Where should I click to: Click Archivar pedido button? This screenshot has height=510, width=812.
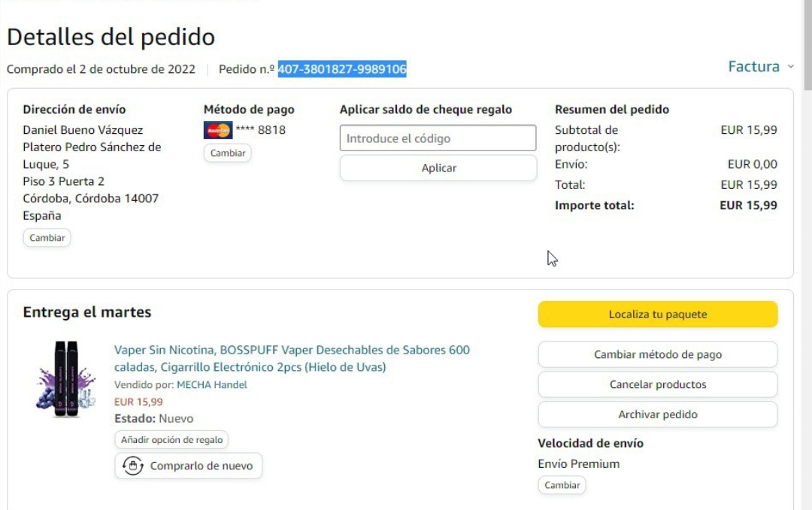pyautogui.click(x=657, y=414)
